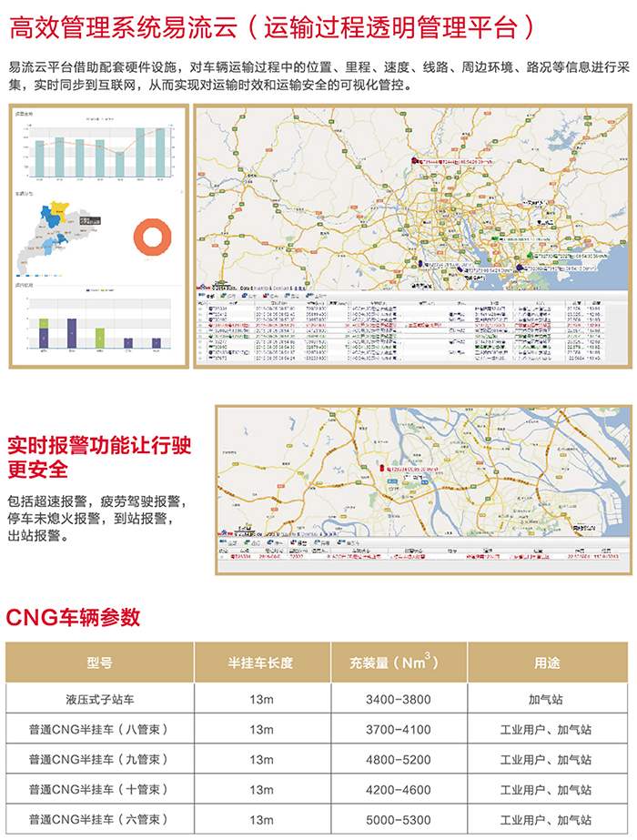Click the red vehicle marker on alarm map
The height and width of the screenshot is (840, 637).
point(382,468)
